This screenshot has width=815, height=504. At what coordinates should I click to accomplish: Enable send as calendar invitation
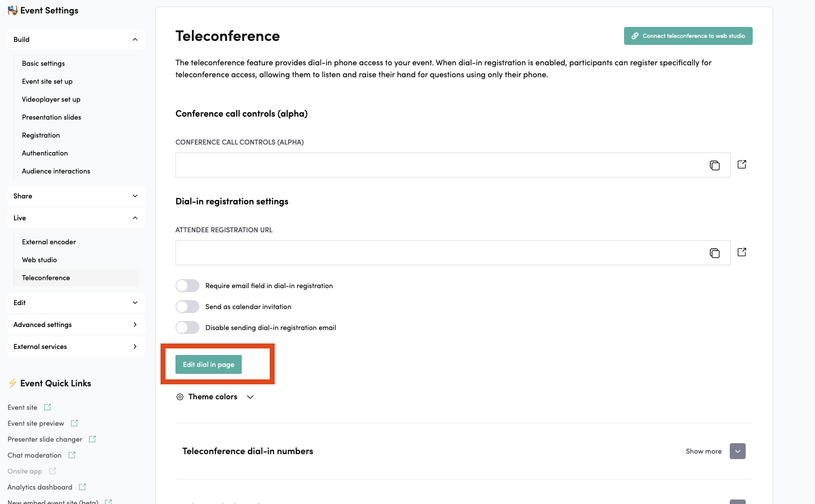click(187, 307)
